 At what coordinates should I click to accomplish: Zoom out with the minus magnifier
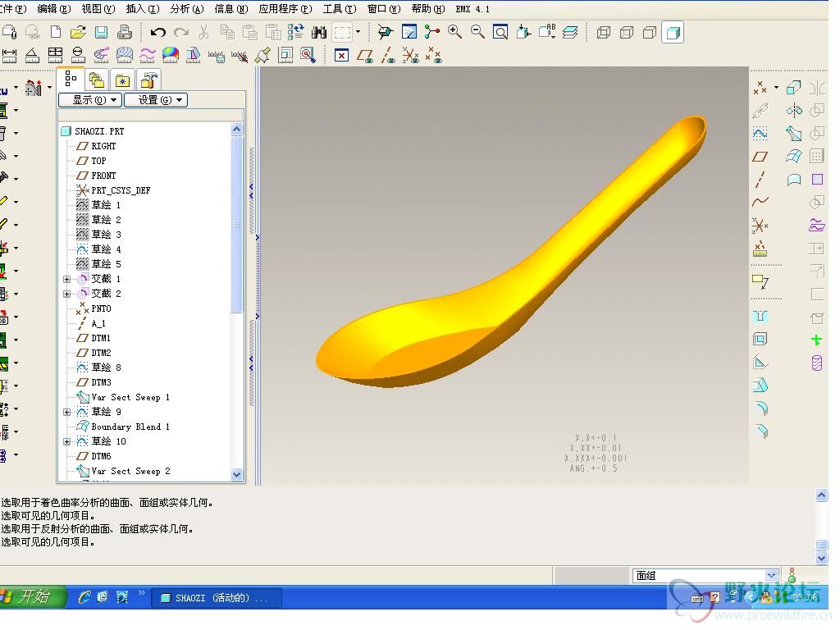(477, 32)
